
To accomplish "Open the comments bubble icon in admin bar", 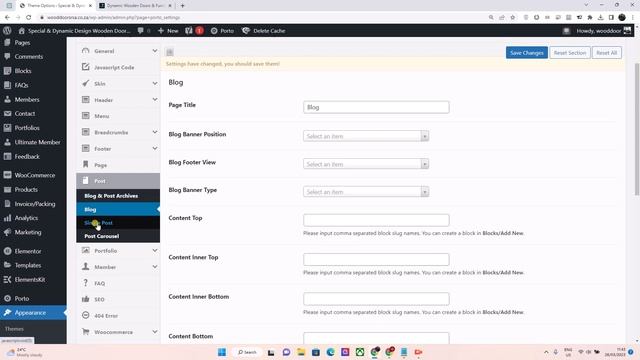I will pyautogui.click(x=140, y=31).
